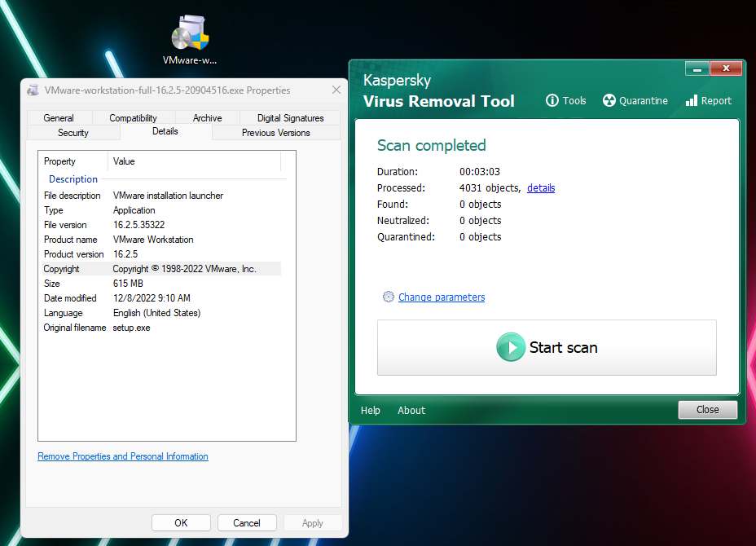756x546 pixels.
Task: Click the Tools info icon in Kaspersky
Action: tap(552, 100)
